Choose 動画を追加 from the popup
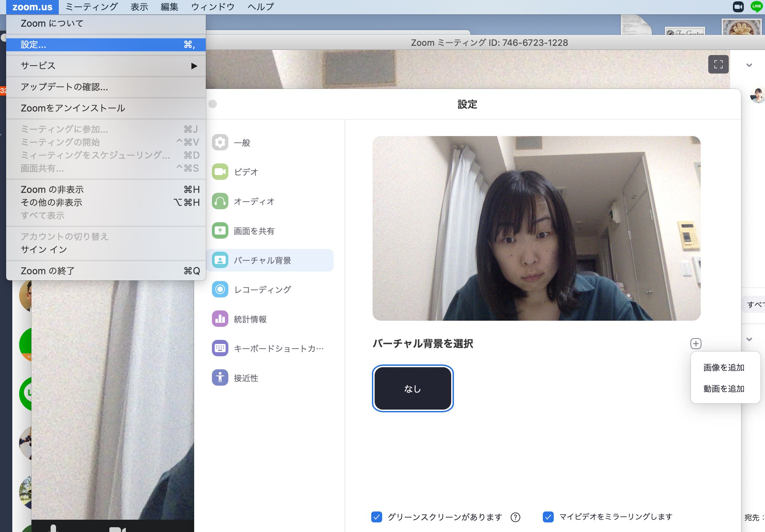This screenshot has width=765, height=532. pos(724,389)
